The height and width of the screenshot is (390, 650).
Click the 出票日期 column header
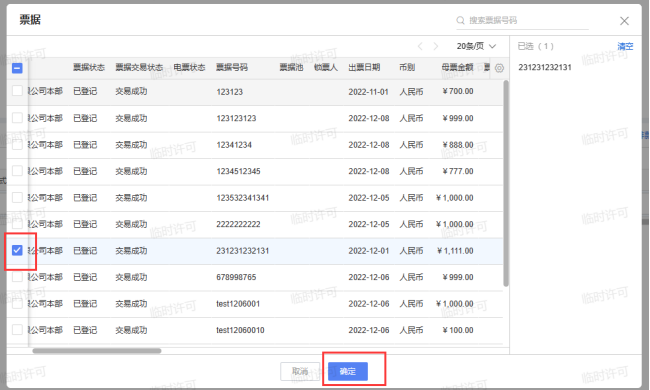(364, 68)
